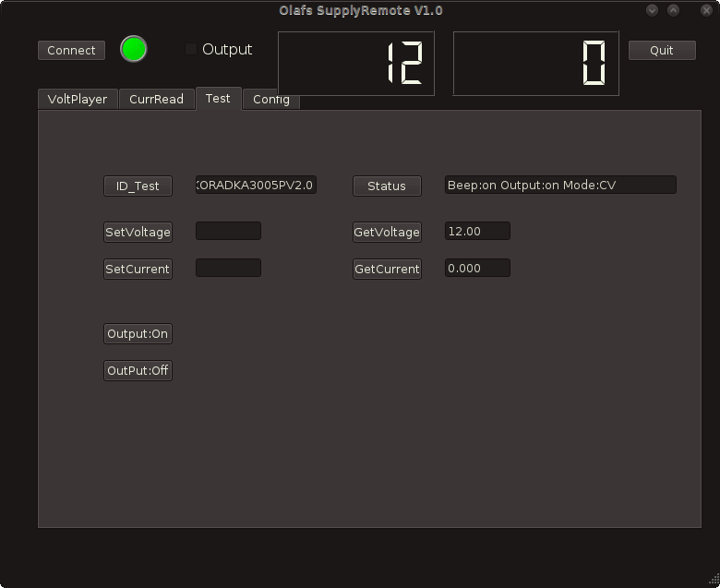Click the window roll-down arrow button
The width and height of the screenshot is (720, 588).
pyautogui.click(x=652, y=10)
